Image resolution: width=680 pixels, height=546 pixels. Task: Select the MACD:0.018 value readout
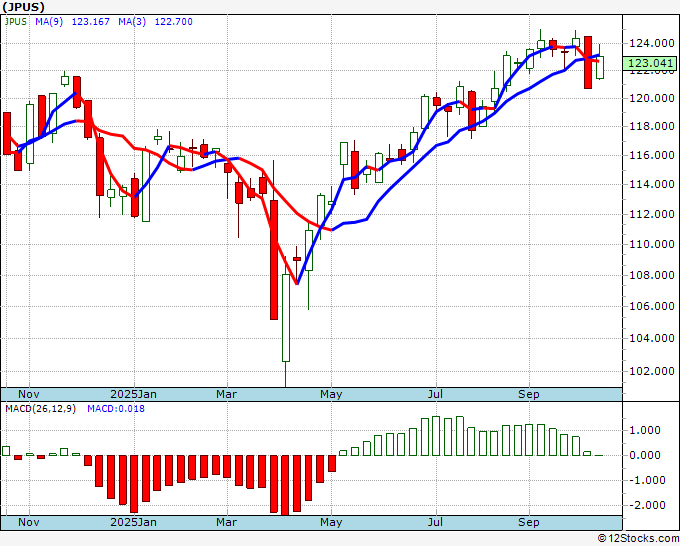pos(116,409)
